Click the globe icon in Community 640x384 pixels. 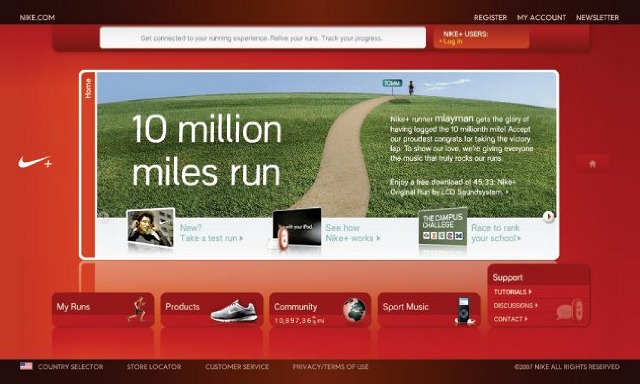click(x=354, y=309)
